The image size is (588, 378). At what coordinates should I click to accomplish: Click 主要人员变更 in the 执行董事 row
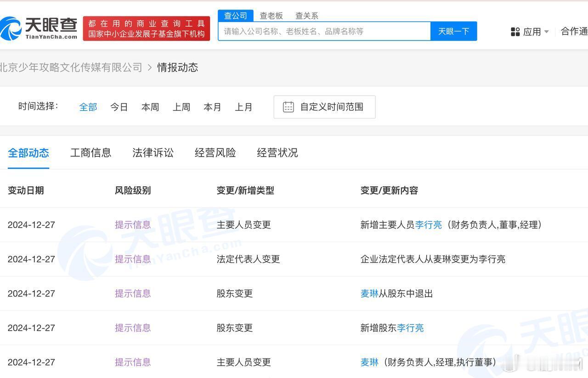tap(244, 362)
